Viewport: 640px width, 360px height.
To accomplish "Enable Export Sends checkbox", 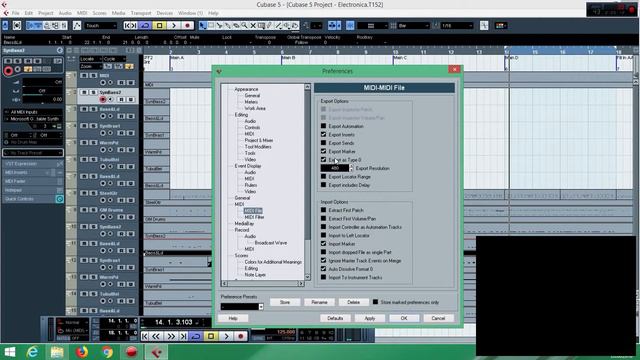I will pos(323,143).
